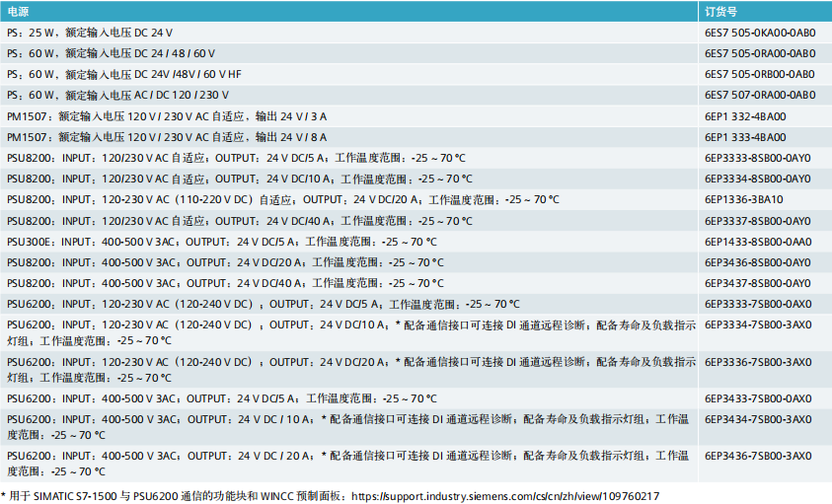Select order number 6EP3434-7SB00-3AX0
This screenshot has height=504, width=832.
point(758,419)
